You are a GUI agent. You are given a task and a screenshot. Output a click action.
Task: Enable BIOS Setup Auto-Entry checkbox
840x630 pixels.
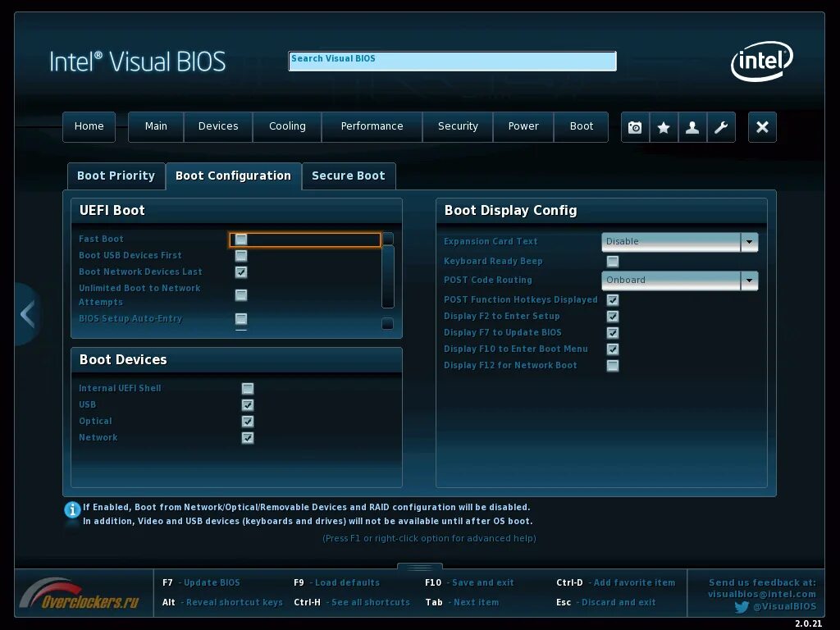point(241,319)
